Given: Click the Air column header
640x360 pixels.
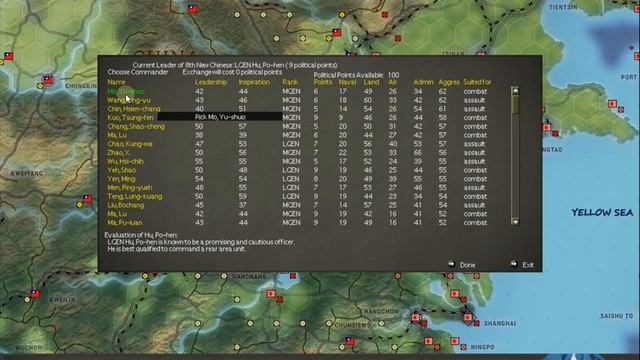Looking at the screenshot, I should (x=393, y=82).
